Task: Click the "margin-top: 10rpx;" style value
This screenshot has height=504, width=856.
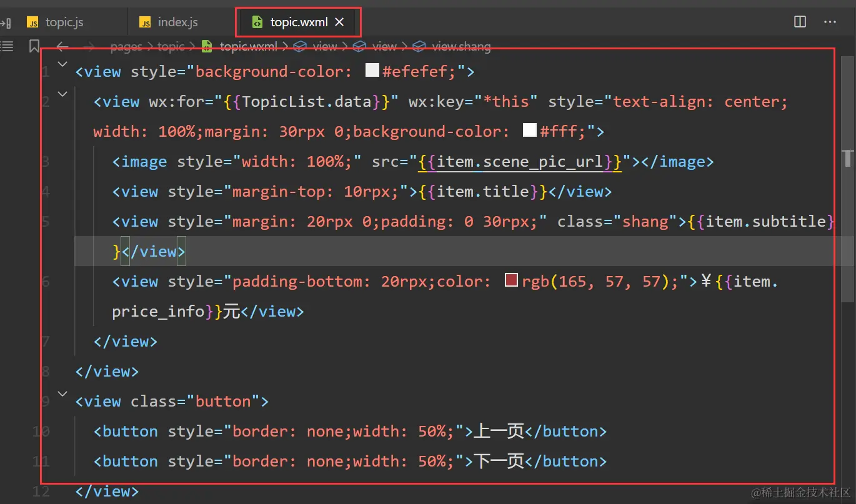Action: coord(316,192)
